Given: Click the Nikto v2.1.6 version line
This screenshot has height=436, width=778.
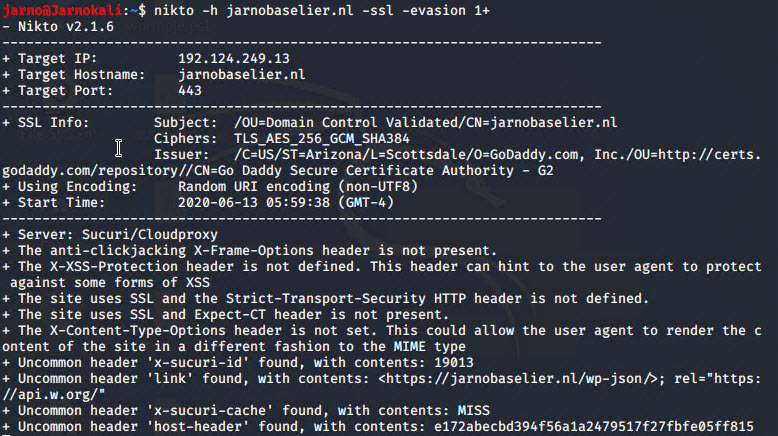Looking at the screenshot, I should click(x=58, y=27).
